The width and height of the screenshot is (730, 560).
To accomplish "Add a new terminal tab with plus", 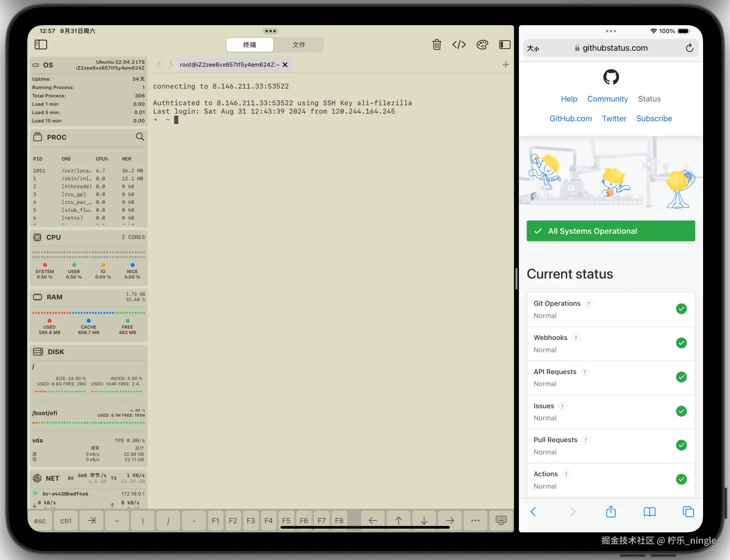I will 506,65.
